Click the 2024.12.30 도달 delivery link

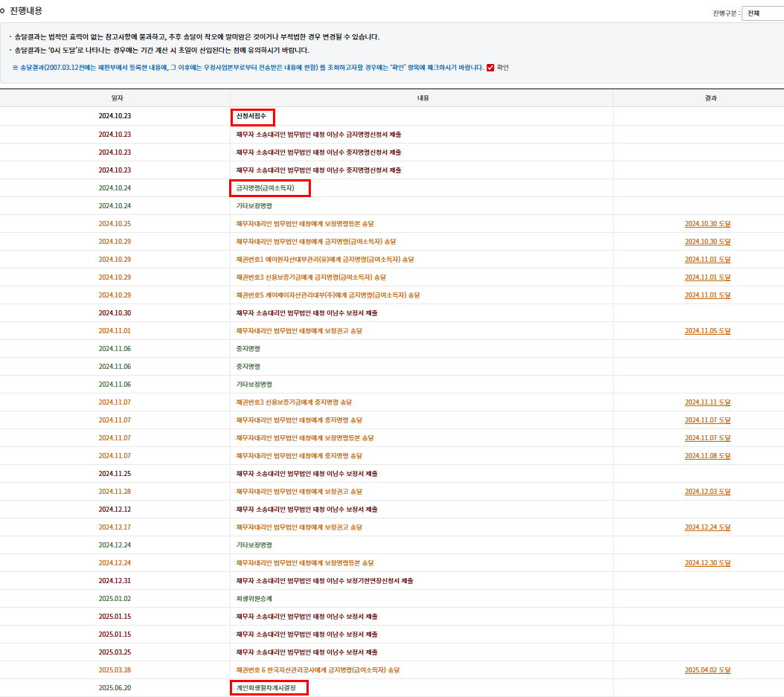click(707, 563)
